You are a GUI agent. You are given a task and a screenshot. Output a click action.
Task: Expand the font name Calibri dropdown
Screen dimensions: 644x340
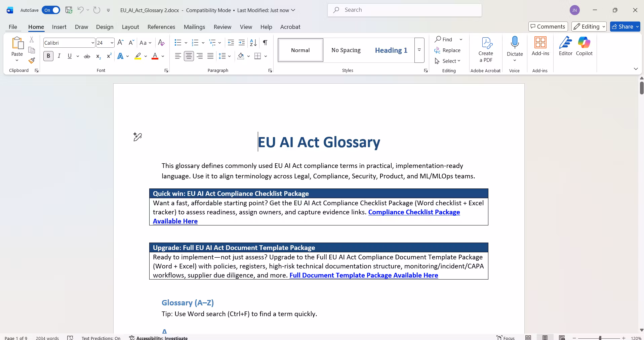[92, 43]
